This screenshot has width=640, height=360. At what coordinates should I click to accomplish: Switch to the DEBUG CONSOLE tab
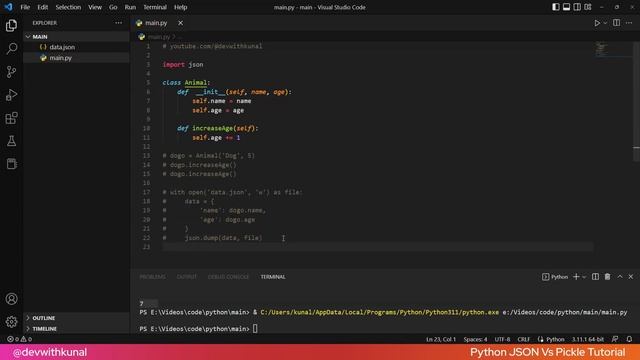coord(228,277)
